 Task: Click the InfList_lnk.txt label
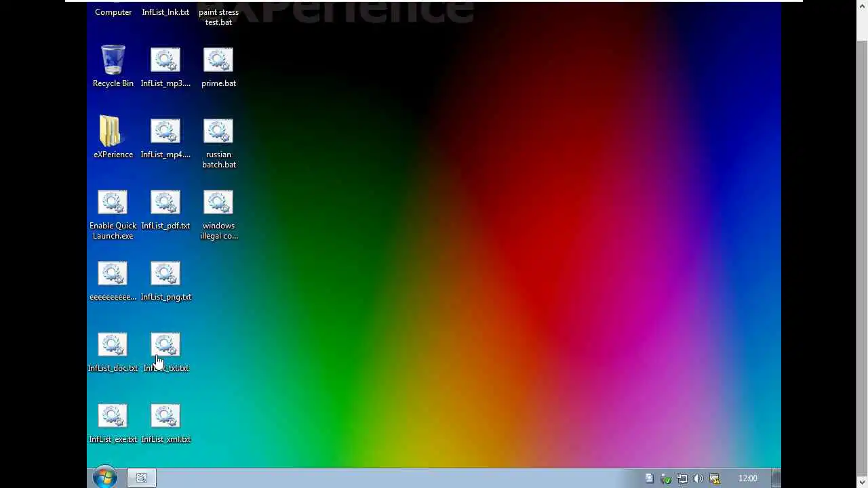point(165,12)
